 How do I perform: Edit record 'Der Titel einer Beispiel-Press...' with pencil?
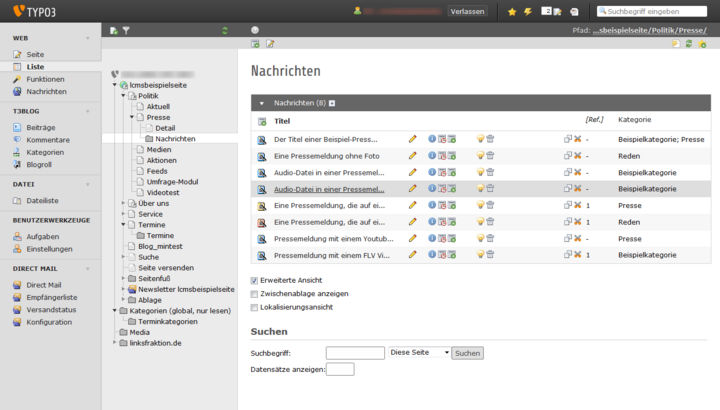click(x=412, y=139)
